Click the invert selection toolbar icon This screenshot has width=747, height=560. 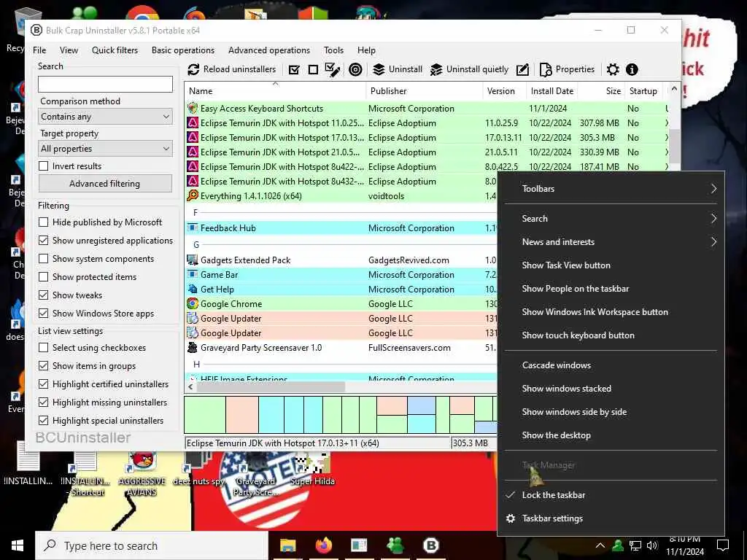333,70
